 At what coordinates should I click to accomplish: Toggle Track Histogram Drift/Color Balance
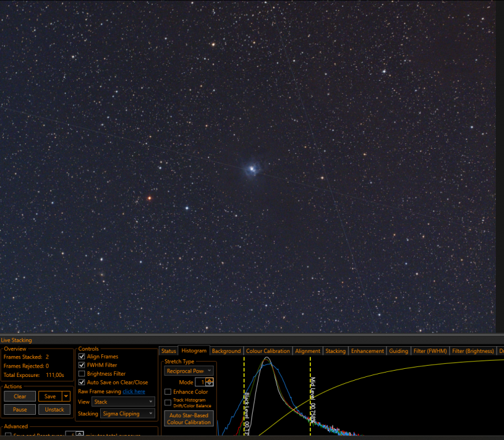click(x=168, y=403)
